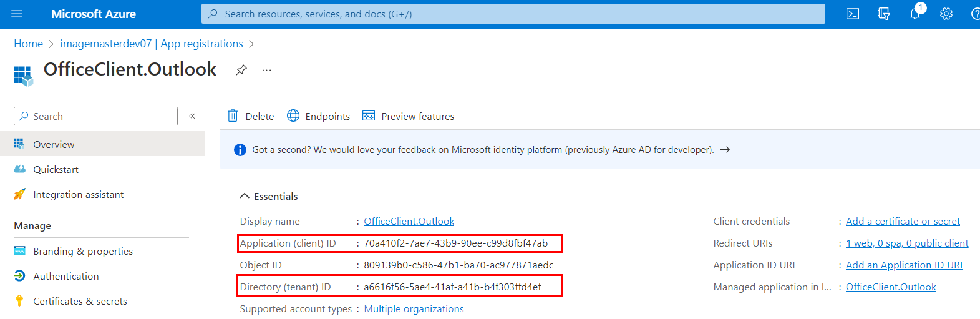
Task: Go to imagemasterdev07 App registrations breadcrumb
Action: 152,44
